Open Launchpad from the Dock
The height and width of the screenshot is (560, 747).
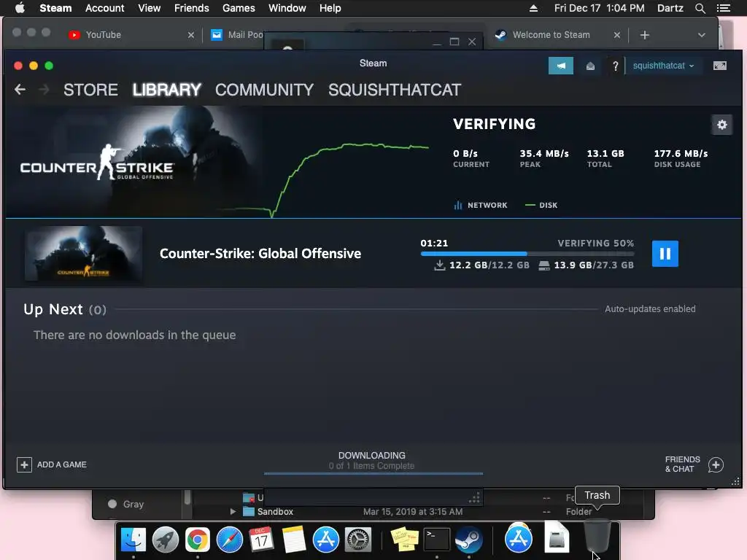point(166,540)
